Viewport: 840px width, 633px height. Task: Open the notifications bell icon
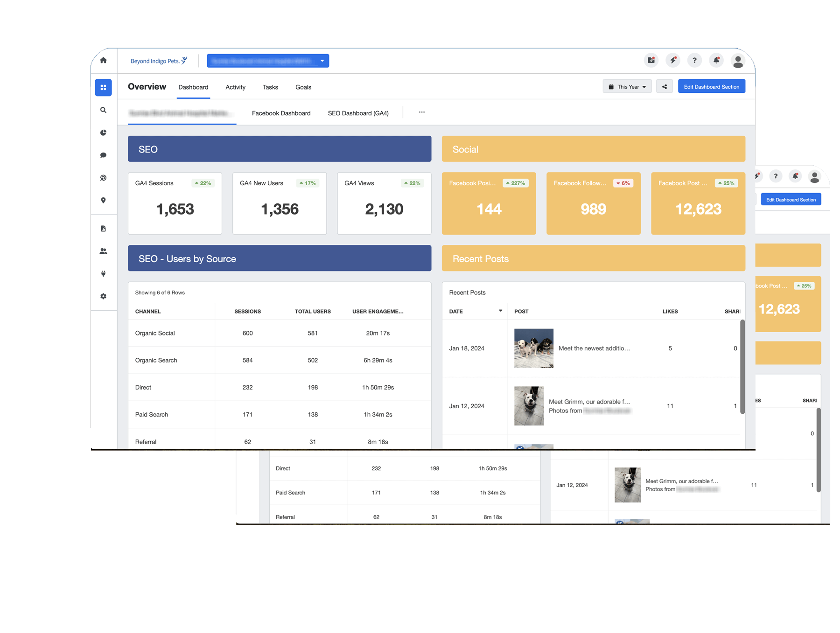coord(716,60)
